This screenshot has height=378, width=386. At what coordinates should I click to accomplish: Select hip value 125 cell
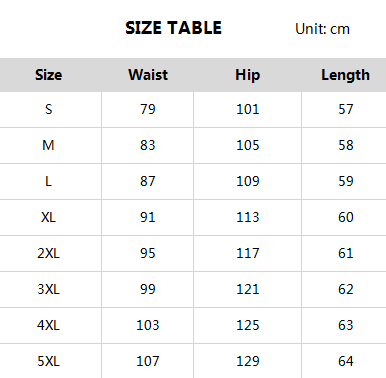click(248, 325)
